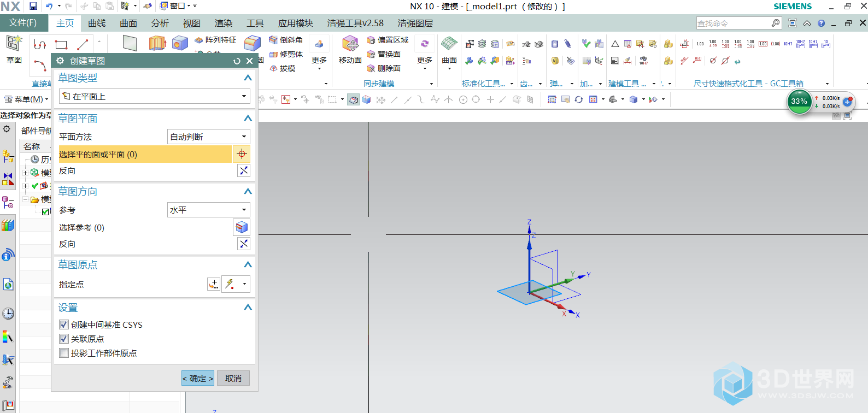This screenshot has height=413, width=868.
Task: Click reset icon in 创建草图 dialog
Action: click(x=237, y=61)
